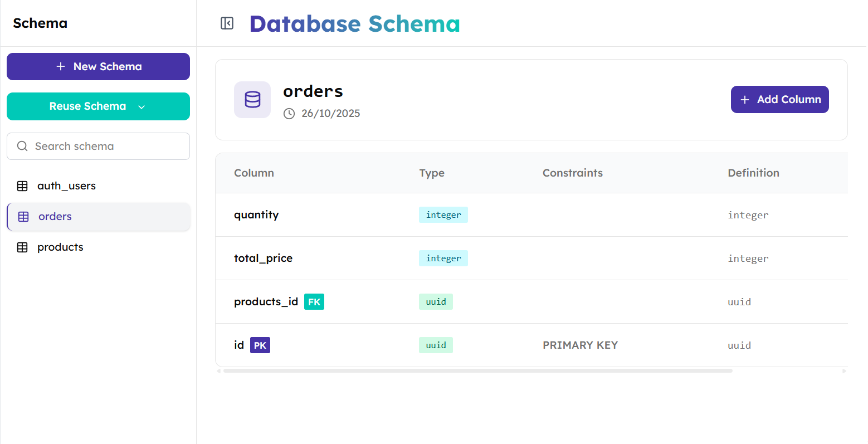Click the plus icon in New Schema
The width and height of the screenshot is (868, 444).
pyautogui.click(x=61, y=66)
